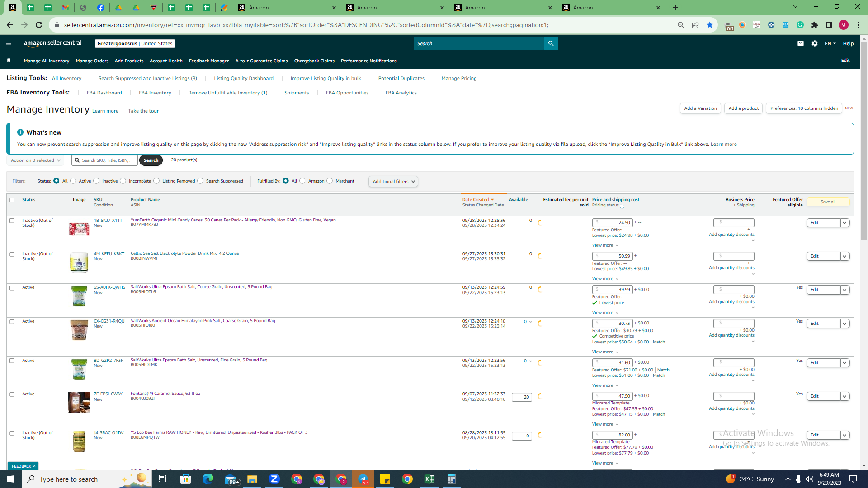This screenshot has width=868, height=488.
Task: Select the Incomplete status radio filter
Action: pyautogui.click(x=123, y=181)
